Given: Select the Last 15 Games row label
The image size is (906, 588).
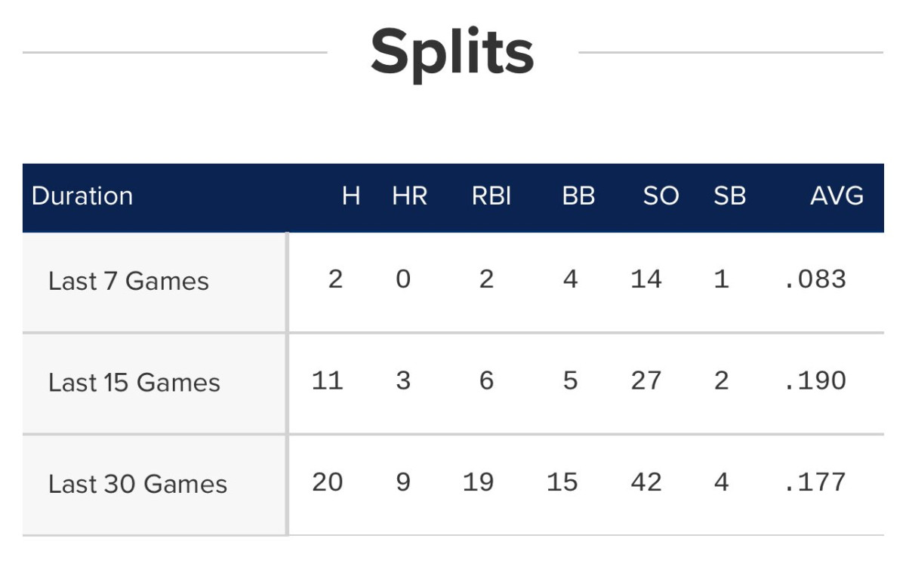Looking at the screenshot, I should (x=134, y=383).
